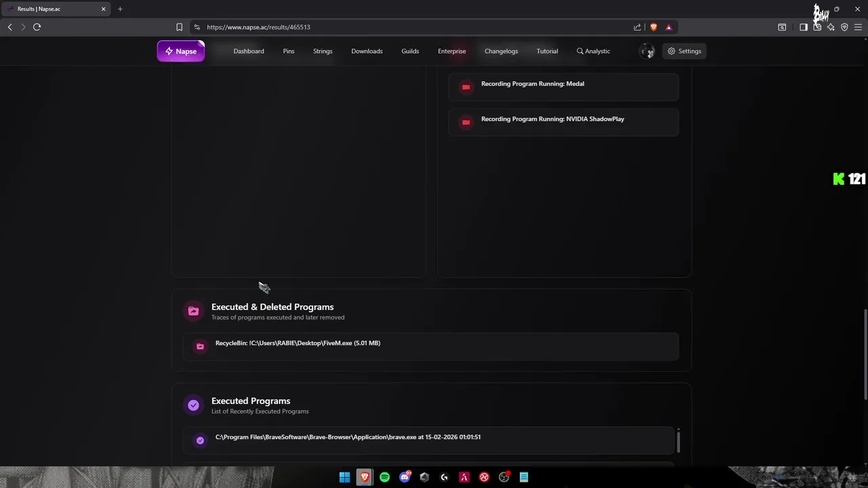Select 'Recording Program Running: NVIDIA ShadowPlay' entry
Image resolution: width=868 pixels, height=488 pixels.
564,121
